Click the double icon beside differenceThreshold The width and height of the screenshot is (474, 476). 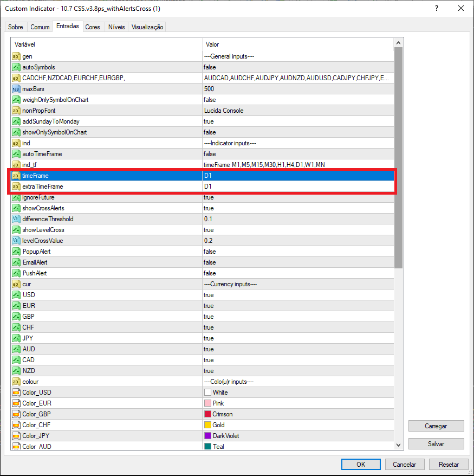coord(16,219)
